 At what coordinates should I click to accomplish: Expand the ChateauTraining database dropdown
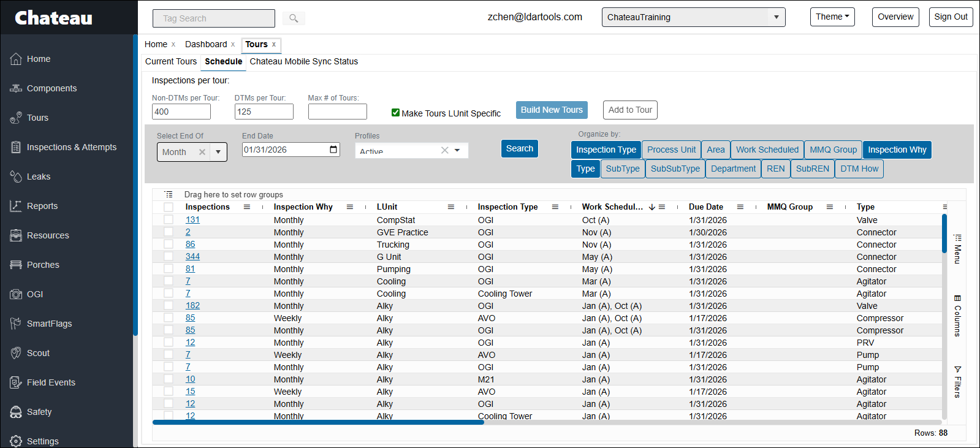(776, 17)
